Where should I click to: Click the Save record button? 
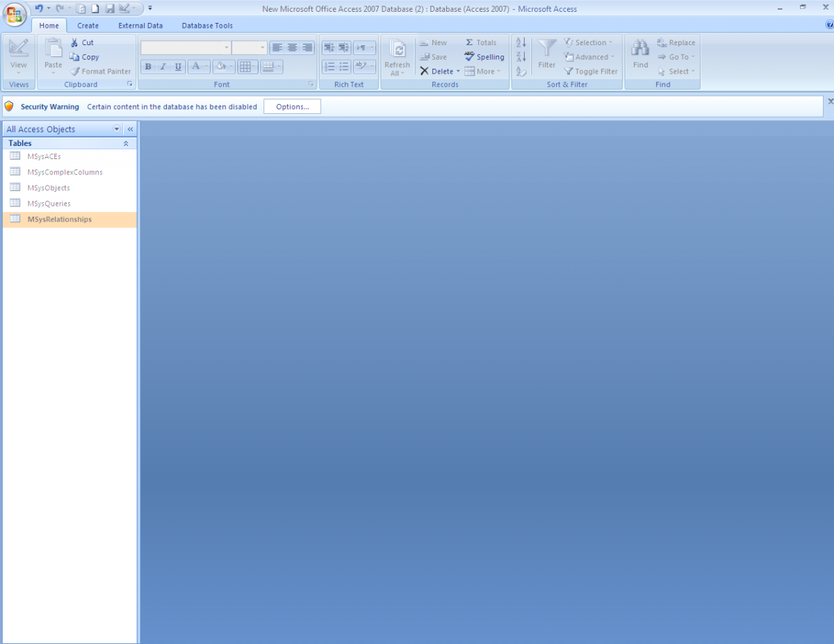click(433, 57)
